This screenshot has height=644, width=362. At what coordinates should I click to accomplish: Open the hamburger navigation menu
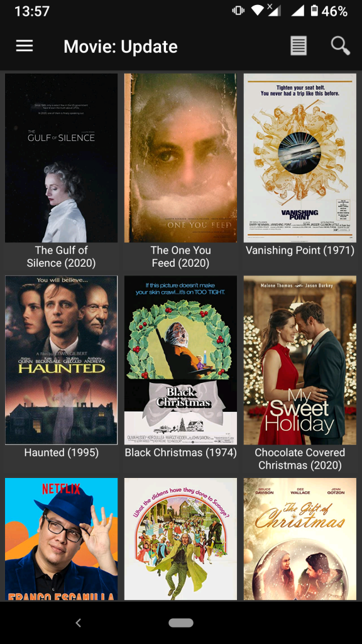pyautogui.click(x=25, y=45)
